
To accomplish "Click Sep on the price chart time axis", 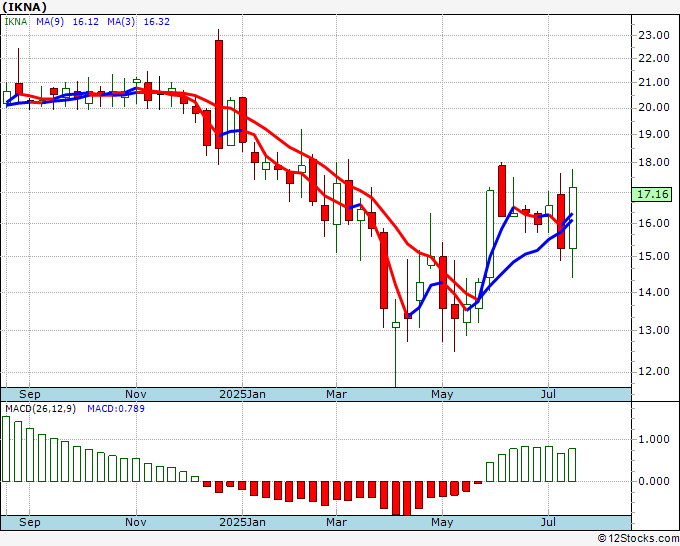I will coord(29,394).
